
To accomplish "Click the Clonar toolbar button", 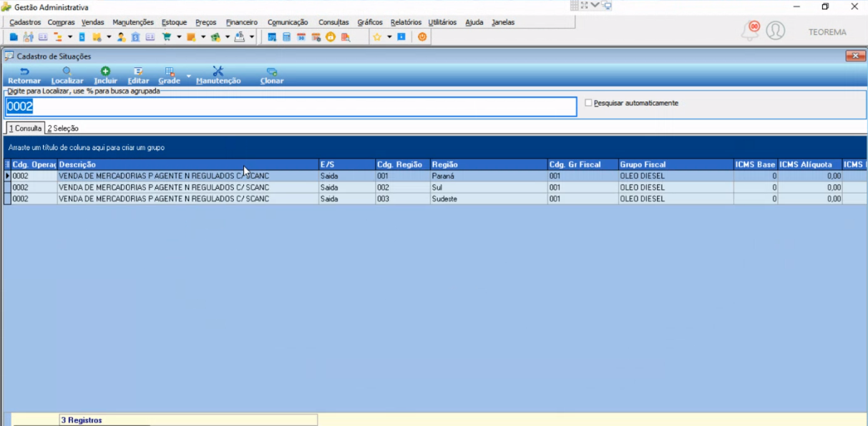I will point(272,76).
